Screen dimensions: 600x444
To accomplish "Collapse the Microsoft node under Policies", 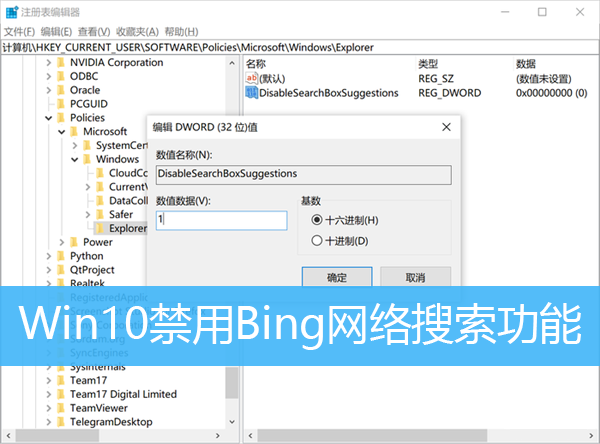I will click(61, 132).
